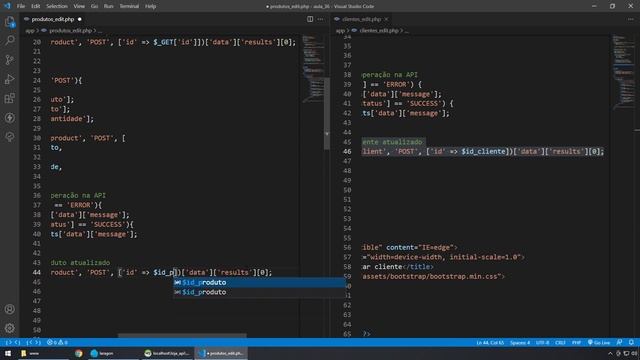Click left editor vertical scrollbar thumb
640x360 pixels.
(x=327, y=113)
